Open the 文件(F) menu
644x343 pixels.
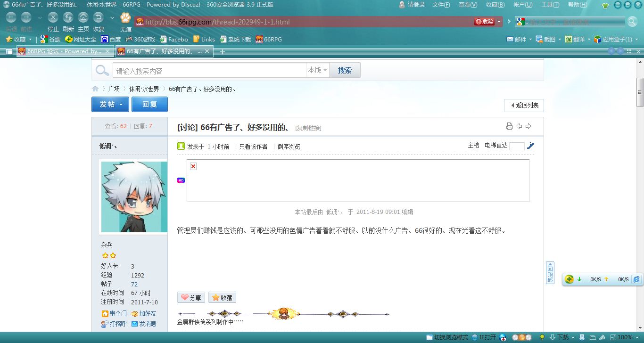pyautogui.click(x=441, y=5)
